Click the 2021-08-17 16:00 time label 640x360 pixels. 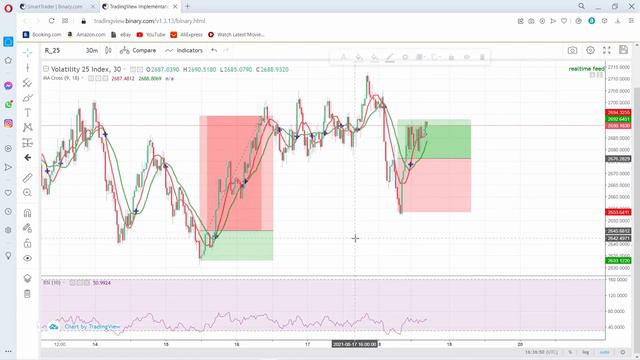(354, 344)
